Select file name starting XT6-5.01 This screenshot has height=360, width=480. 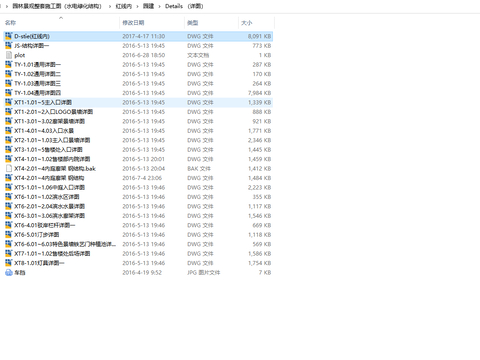[37, 234]
